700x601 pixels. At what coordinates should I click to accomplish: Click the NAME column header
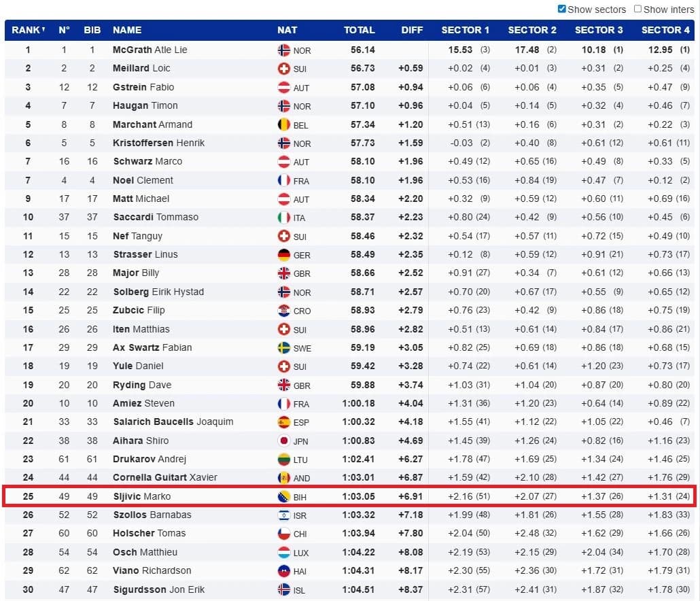tap(127, 30)
